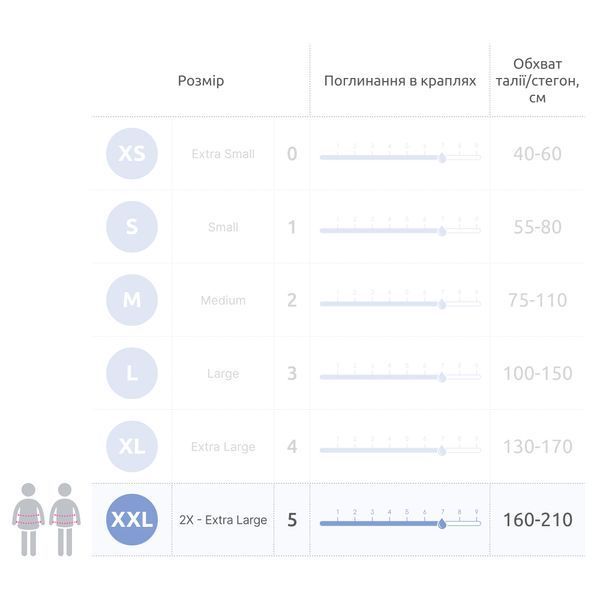Click the Розмір column header
Viewport: 600px width, 600px height.
(201, 81)
